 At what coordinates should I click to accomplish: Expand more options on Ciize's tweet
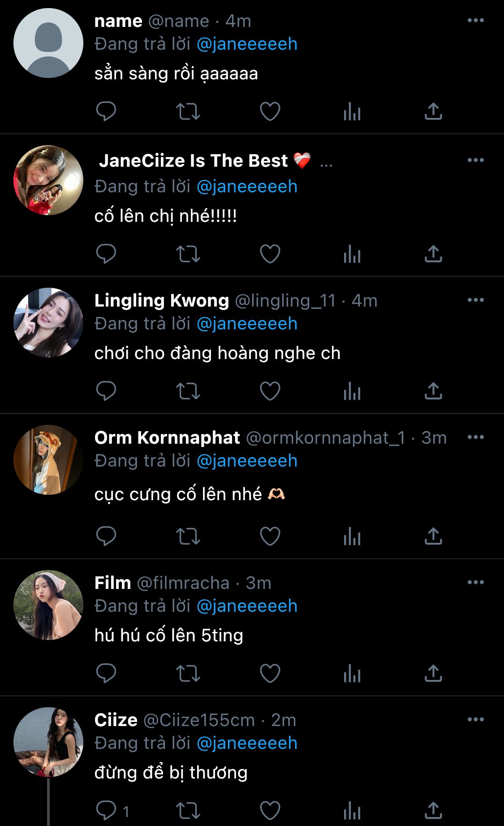coord(475,719)
